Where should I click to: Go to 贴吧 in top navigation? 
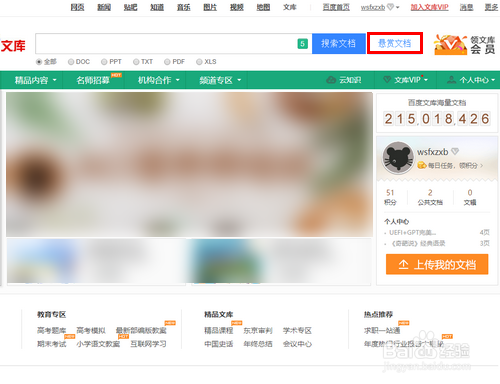(x=130, y=7)
